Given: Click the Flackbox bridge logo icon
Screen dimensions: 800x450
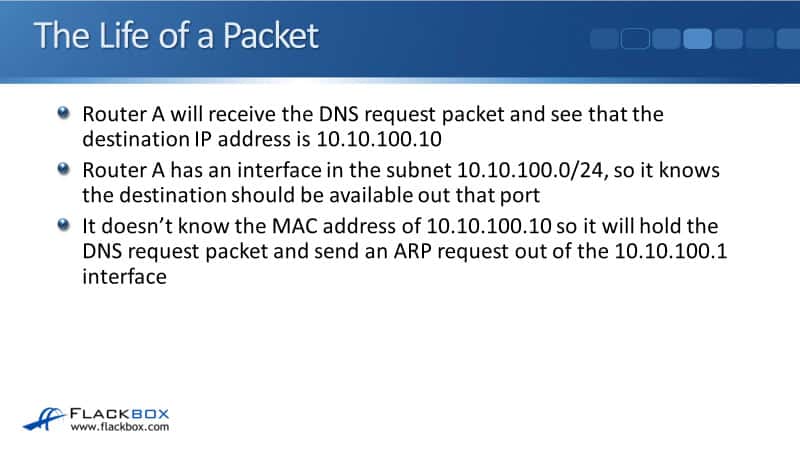Looking at the screenshot, I should [x=44, y=418].
